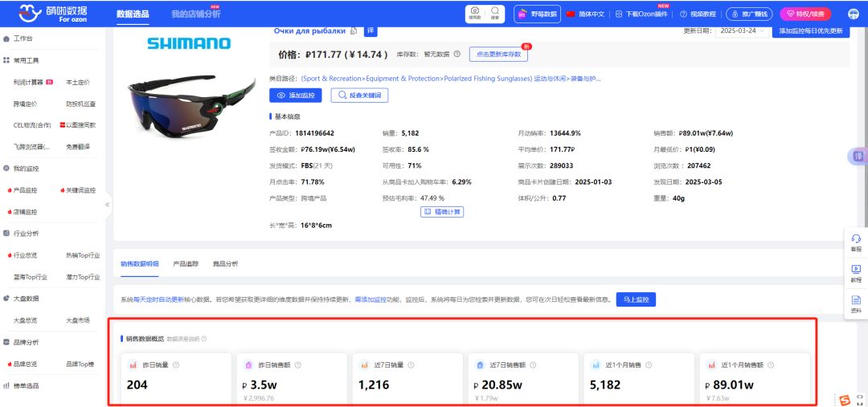Collapse the sidebar with the « handle
This screenshot has width=868, height=407.
click(x=108, y=204)
